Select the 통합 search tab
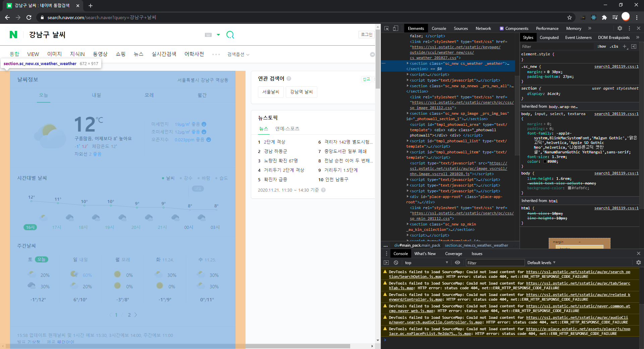 point(14,54)
